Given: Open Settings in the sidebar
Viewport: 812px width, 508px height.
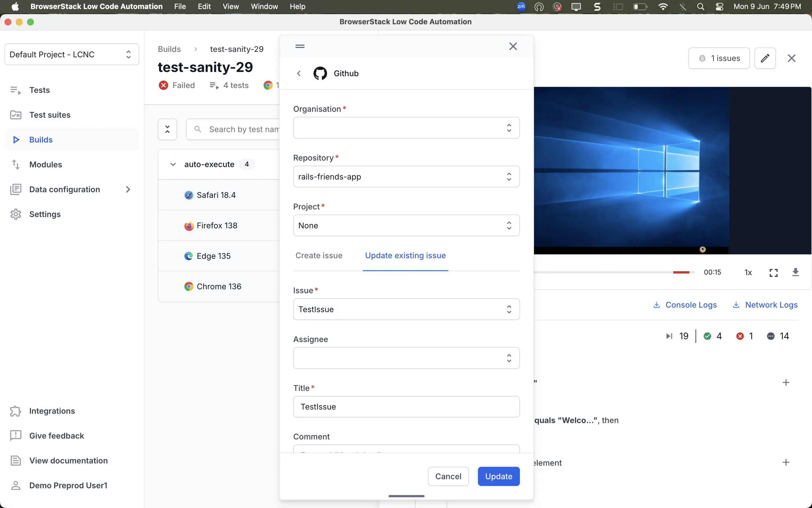Looking at the screenshot, I should coord(72,214).
